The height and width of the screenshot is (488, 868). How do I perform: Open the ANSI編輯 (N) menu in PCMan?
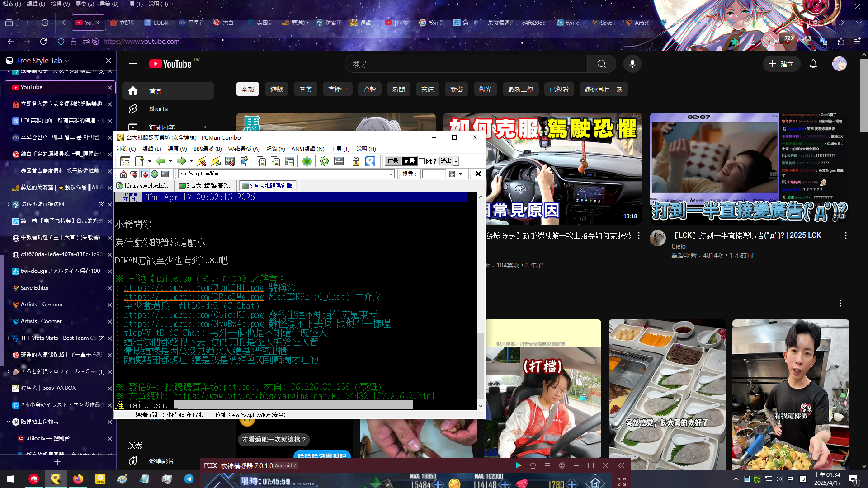tap(308, 149)
